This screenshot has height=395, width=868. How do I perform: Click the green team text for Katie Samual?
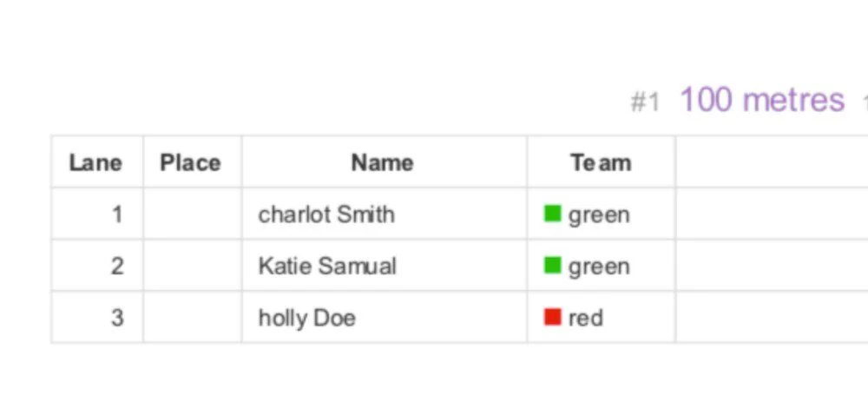pyautogui.click(x=599, y=267)
